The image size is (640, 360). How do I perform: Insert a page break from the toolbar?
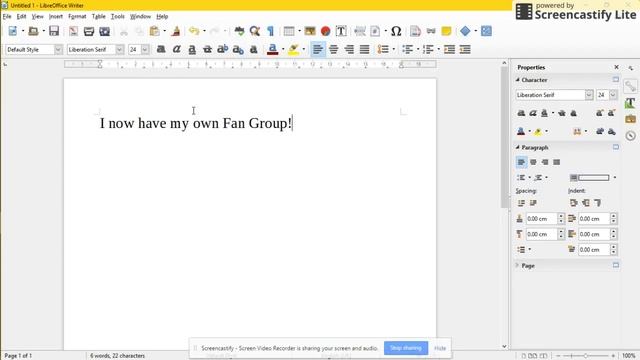coord(360,31)
